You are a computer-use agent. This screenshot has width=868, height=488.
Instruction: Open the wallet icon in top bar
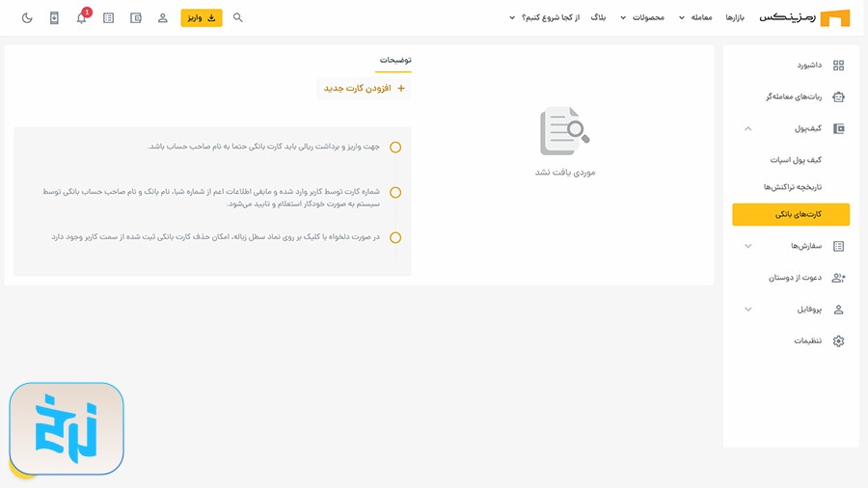tap(135, 17)
